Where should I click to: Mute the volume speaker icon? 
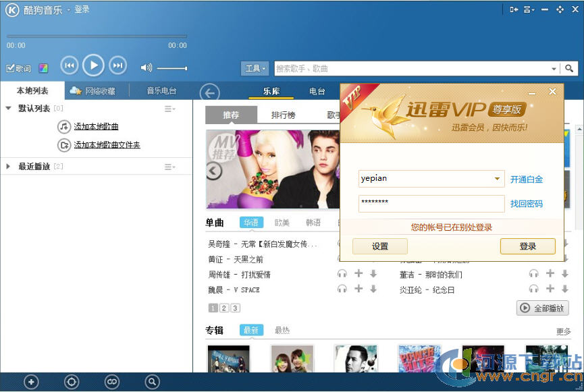[x=146, y=67]
